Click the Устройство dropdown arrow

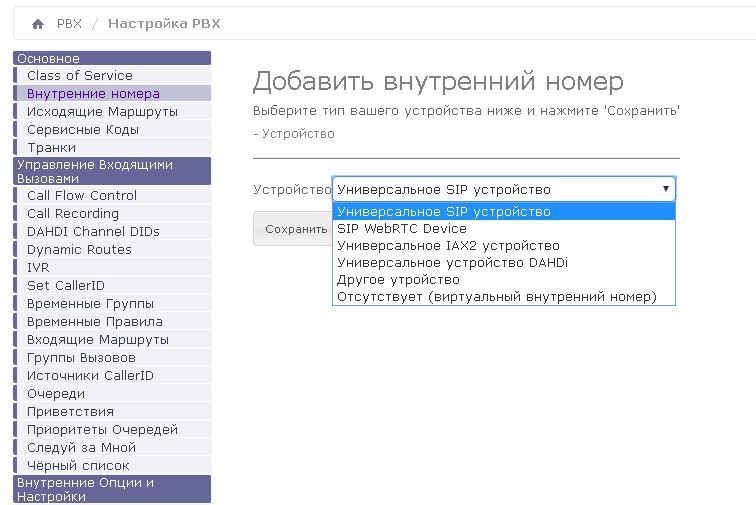tap(665, 189)
